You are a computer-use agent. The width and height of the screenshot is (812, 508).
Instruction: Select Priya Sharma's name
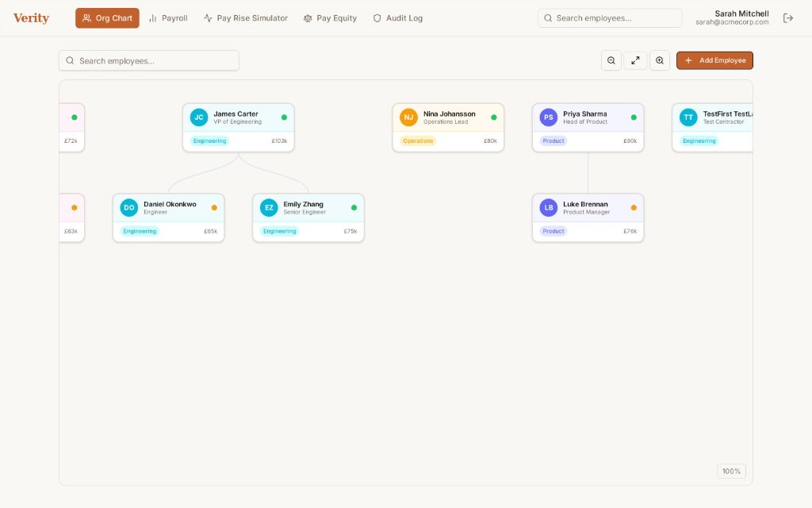point(584,114)
